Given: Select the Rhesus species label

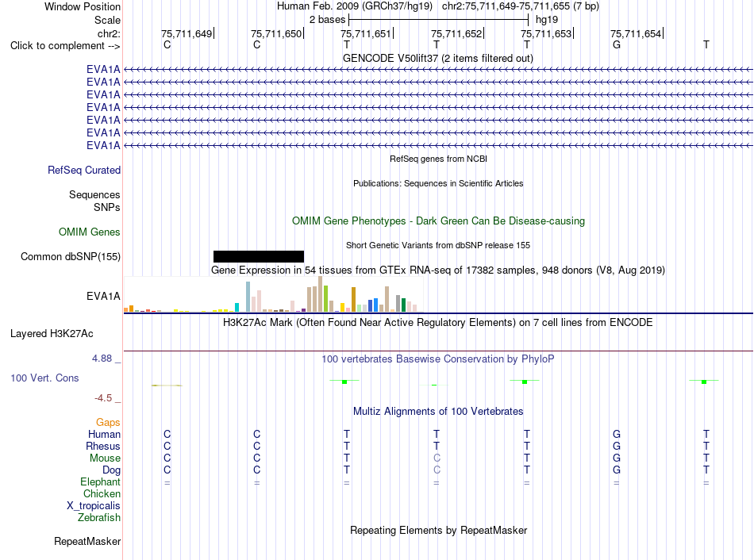Looking at the screenshot, I should coord(103,446).
